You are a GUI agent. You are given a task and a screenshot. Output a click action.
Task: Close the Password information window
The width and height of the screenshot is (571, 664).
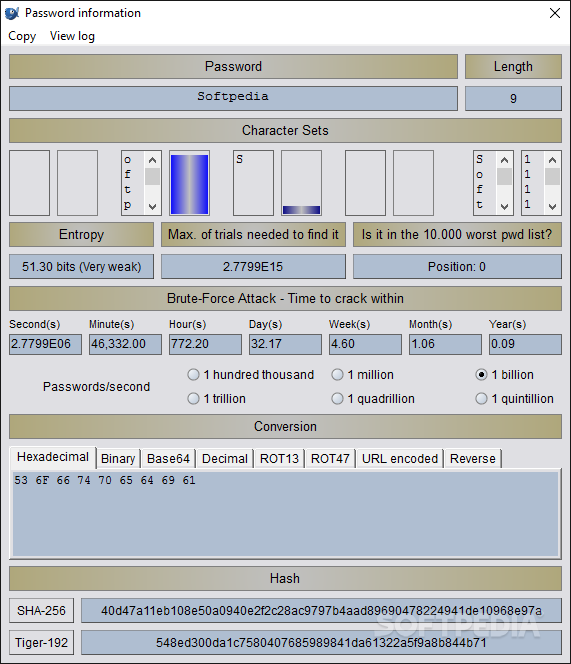coord(554,13)
